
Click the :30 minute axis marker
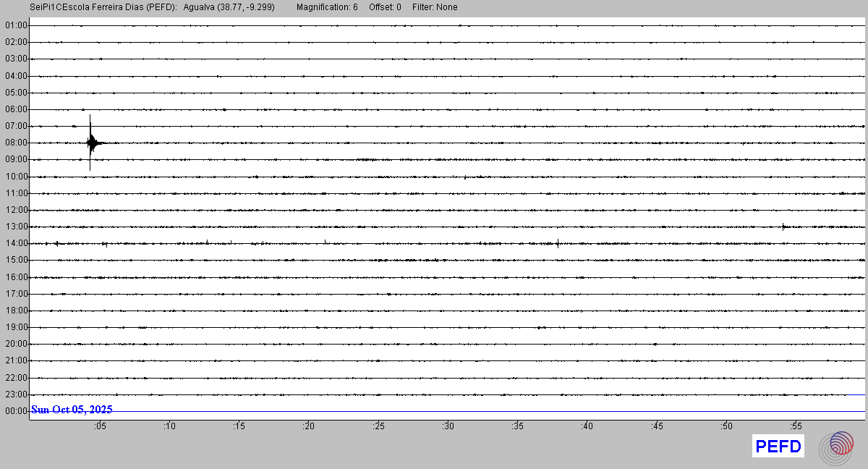point(448,426)
